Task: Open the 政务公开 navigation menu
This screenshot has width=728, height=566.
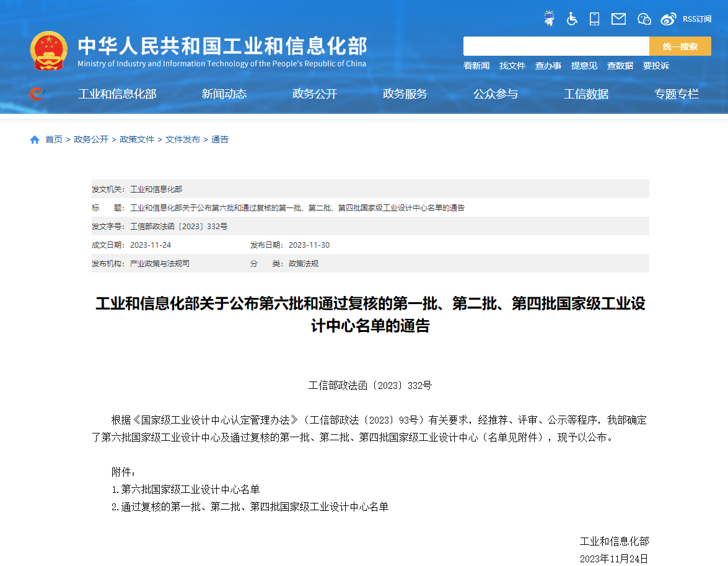Action: [x=315, y=94]
